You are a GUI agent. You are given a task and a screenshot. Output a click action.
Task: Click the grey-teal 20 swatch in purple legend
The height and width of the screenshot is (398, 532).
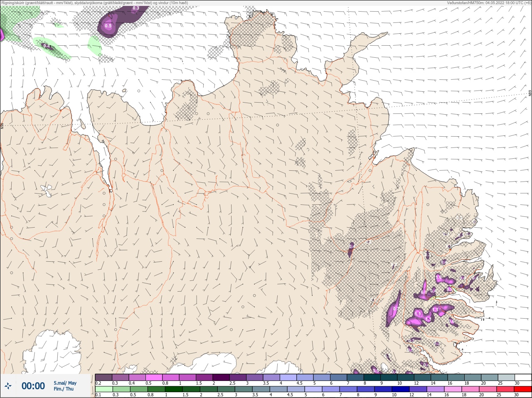490,377
